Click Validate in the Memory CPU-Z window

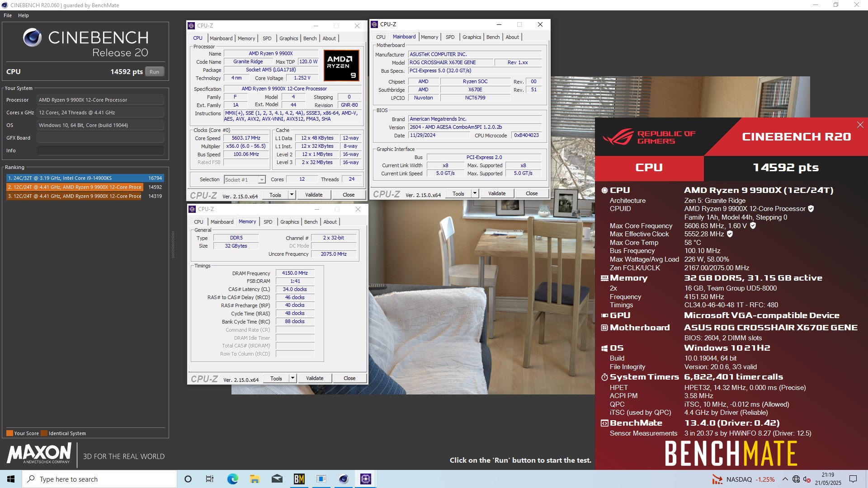tap(315, 378)
